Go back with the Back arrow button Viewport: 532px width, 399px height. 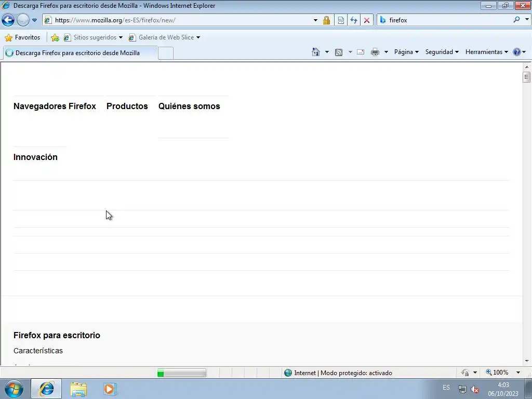pyautogui.click(x=8, y=20)
